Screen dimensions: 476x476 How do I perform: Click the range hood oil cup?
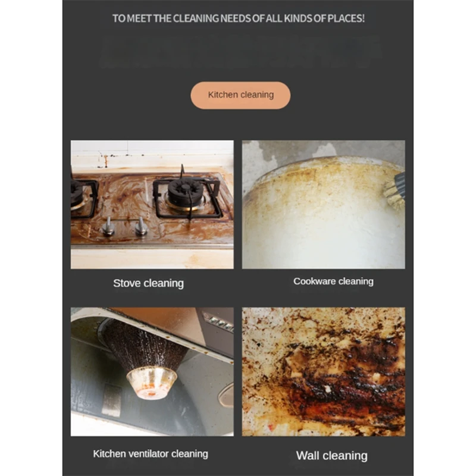[x=152, y=383]
